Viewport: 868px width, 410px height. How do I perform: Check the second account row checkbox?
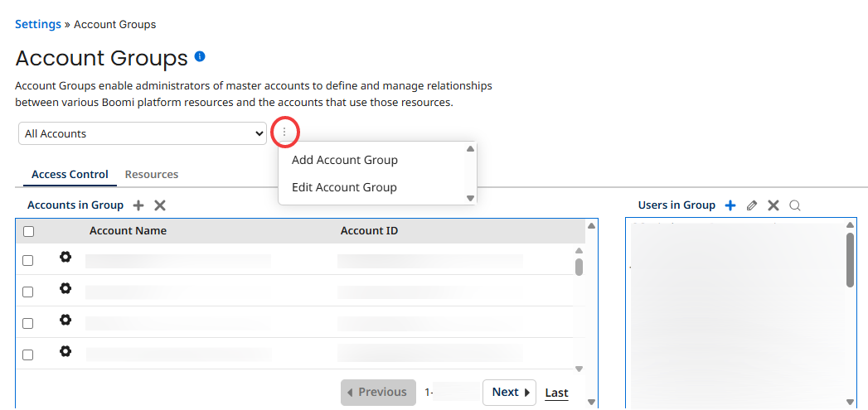click(27, 292)
